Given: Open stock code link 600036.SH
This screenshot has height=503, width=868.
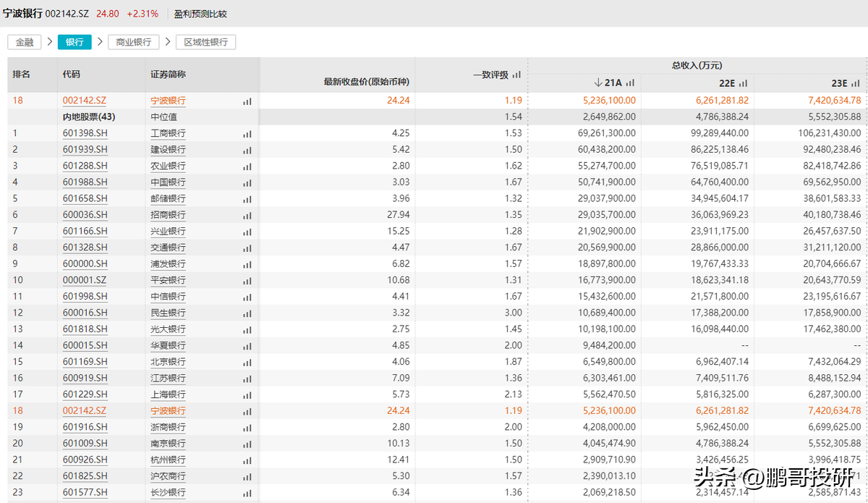Looking at the screenshot, I should pyautogui.click(x=85, y=215).
